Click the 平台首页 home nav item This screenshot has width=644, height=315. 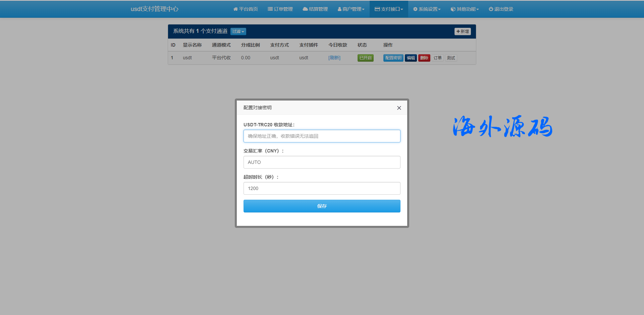(246, 9)
